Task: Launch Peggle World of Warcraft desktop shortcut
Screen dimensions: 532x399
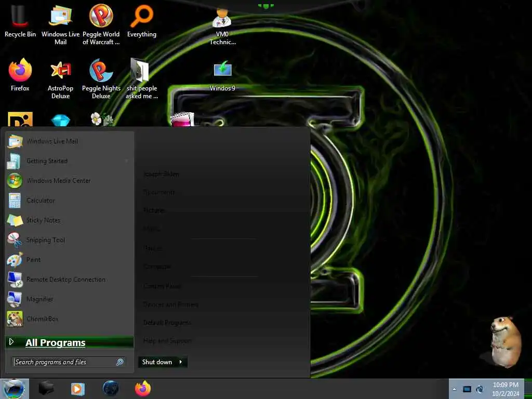Action: 101,25
